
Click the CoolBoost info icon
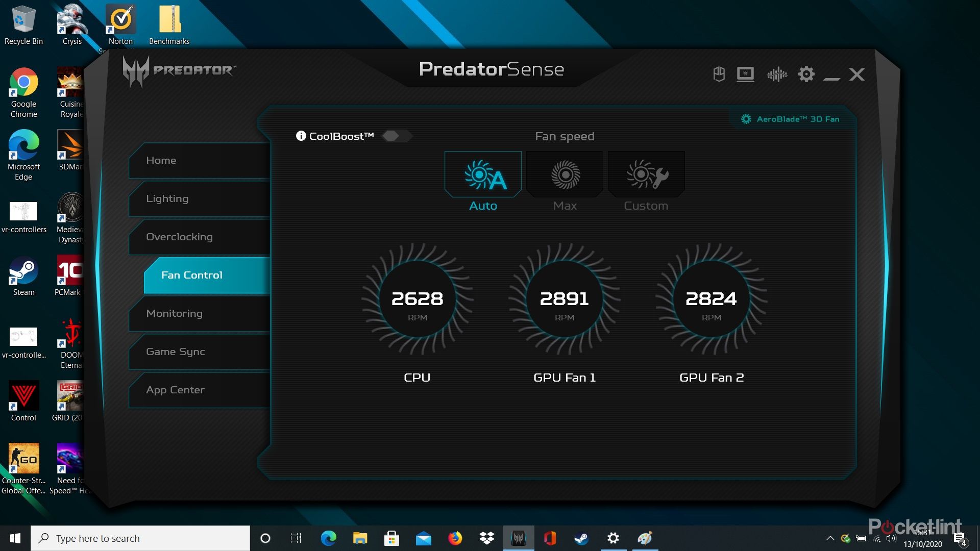pos(301,136)
